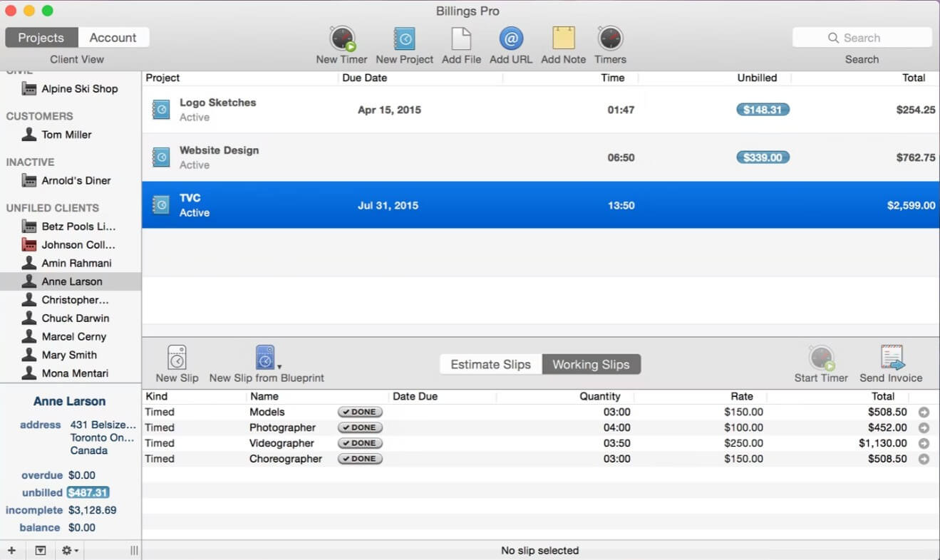
Task: Mark the Videographer slip as not done
Action: [359, 442]
